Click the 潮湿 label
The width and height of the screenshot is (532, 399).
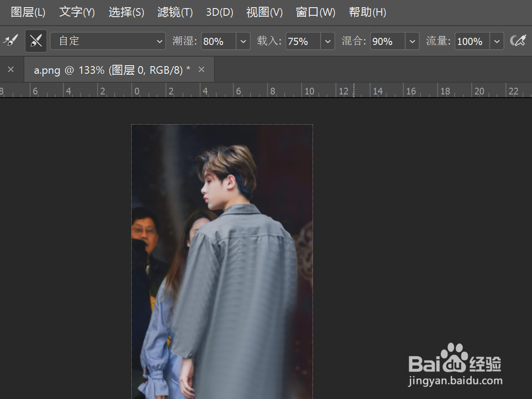tap(184, 41)
